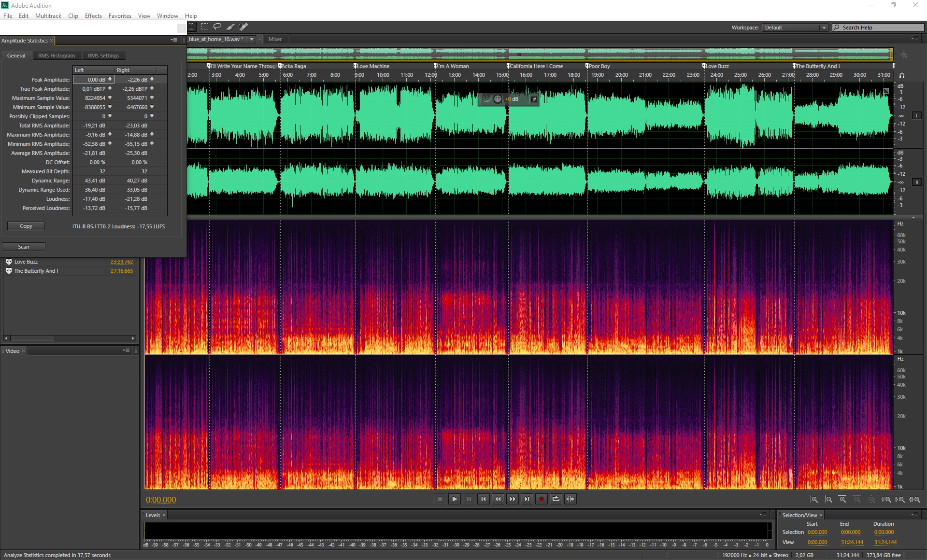The width and height of the screenshot is (927, 560).
Task: Click the red Record button
Action: [541, 499]
